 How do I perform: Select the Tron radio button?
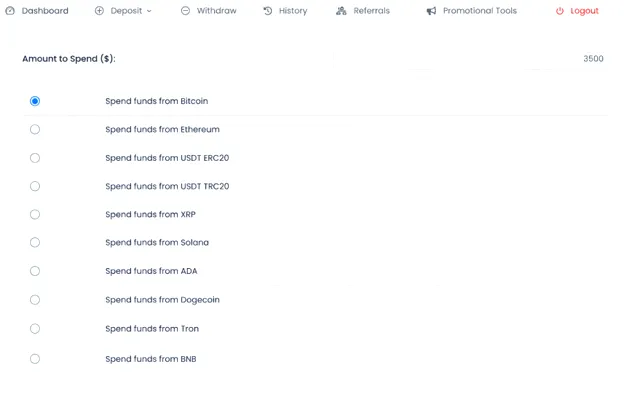pos(35,329)
